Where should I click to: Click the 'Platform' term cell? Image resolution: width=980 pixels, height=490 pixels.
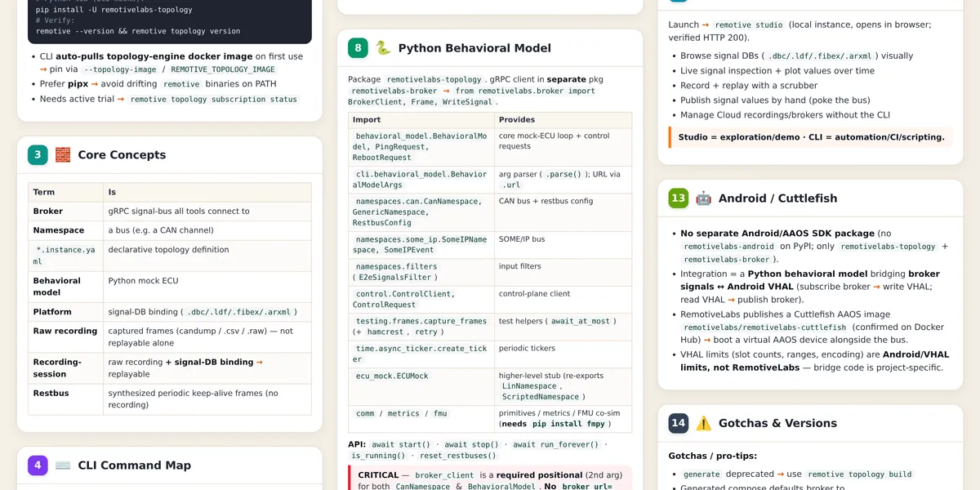[x=65, y=312]
